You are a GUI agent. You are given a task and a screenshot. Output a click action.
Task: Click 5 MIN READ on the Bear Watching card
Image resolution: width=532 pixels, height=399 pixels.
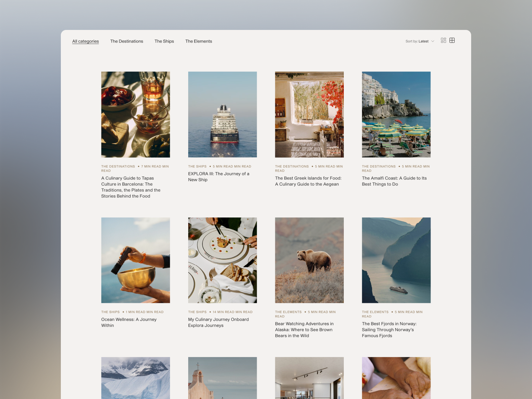318,312
